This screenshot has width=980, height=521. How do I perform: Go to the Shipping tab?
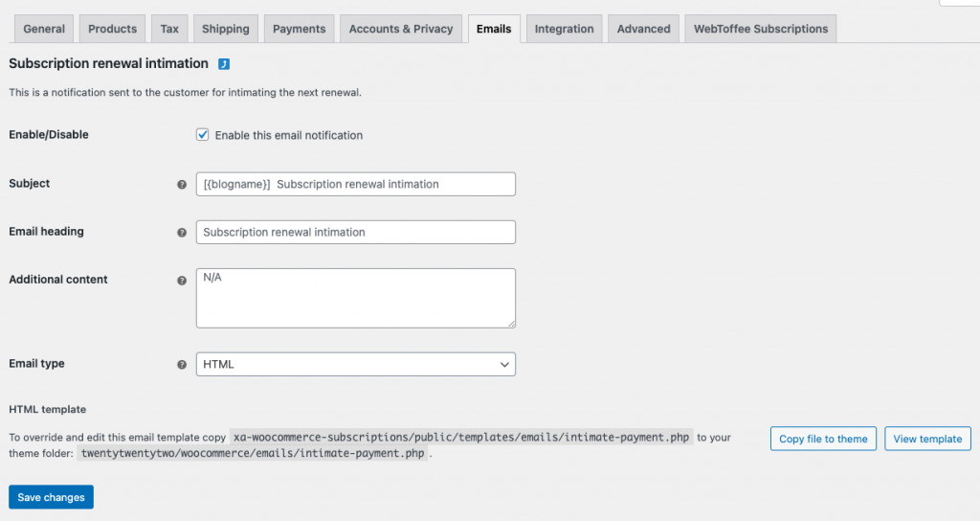pos(226,29)
